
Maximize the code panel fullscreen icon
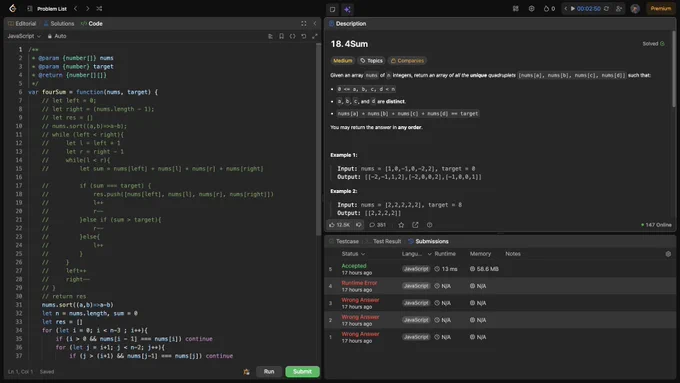point(304,24)
